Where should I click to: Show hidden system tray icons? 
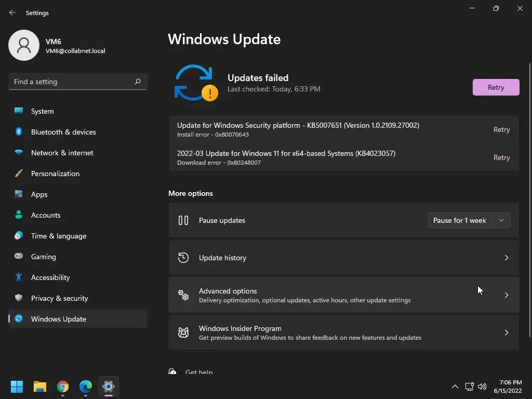click(x=455, y=387)
